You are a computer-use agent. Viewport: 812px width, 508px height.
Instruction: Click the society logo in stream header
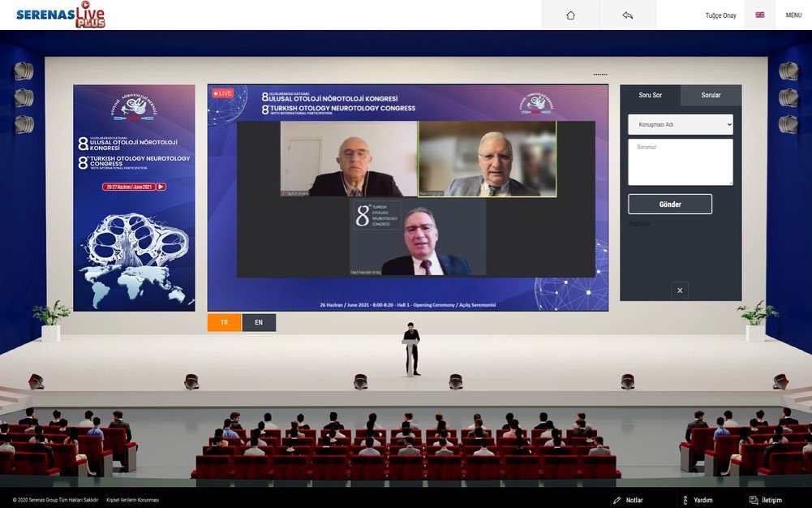pyautogui.click(x=536, y=103)
